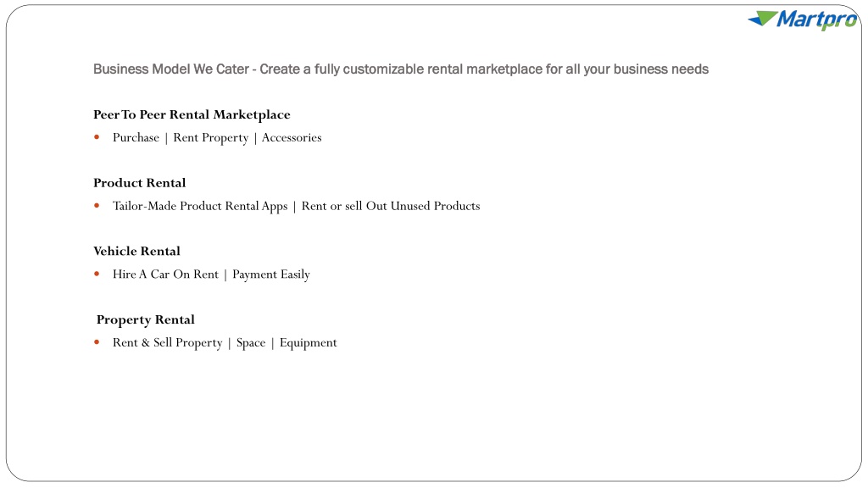Click the red bullet beside Tailor-Made
Screen dimensions: 868x488
pyautogui.click(x=97, y=206)
